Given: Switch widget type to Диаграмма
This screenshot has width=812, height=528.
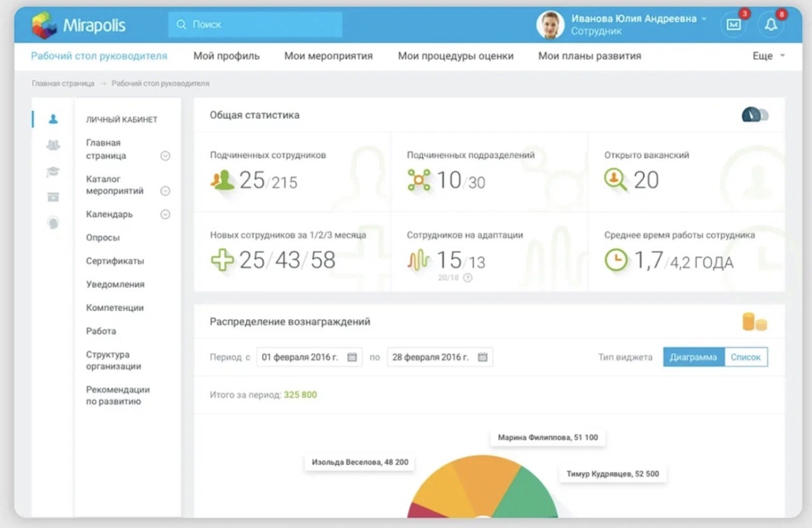Looking at the screenshot, I should 694,357.
